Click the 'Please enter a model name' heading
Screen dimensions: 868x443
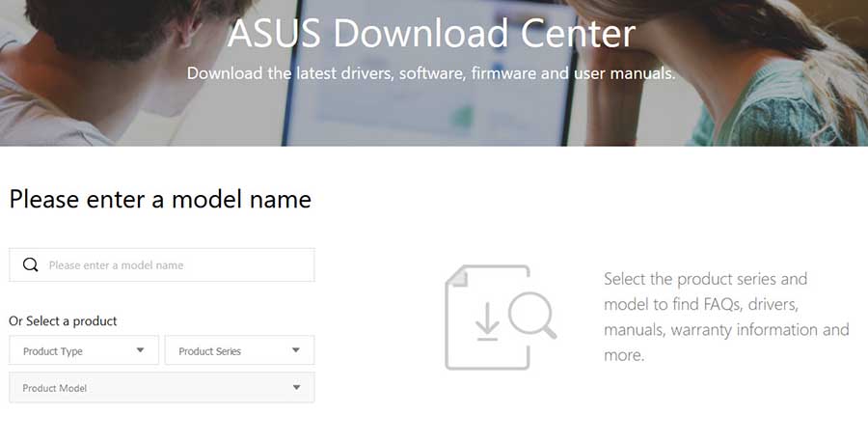pos(160,200)
